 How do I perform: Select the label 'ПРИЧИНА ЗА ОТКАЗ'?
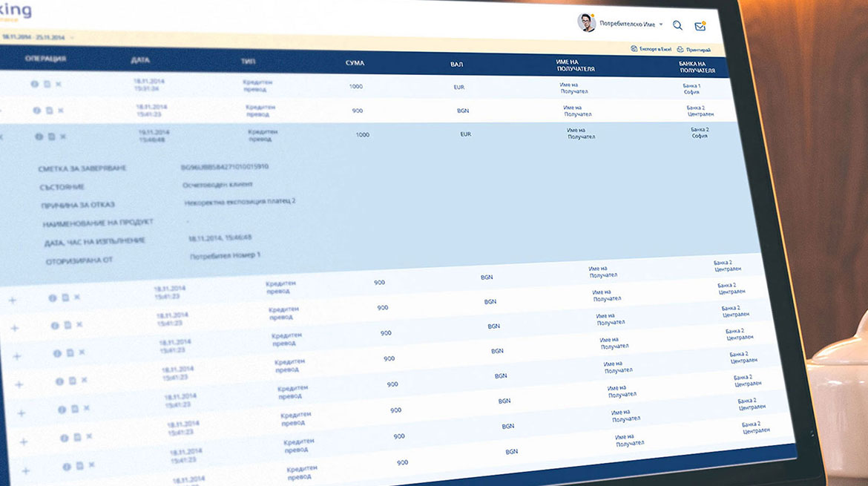[78, 205]
